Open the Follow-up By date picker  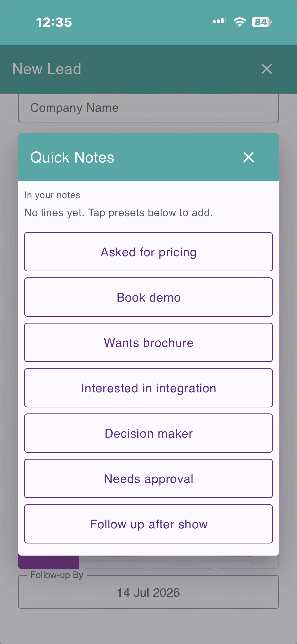pyautogui.click(x=148, y=592)
